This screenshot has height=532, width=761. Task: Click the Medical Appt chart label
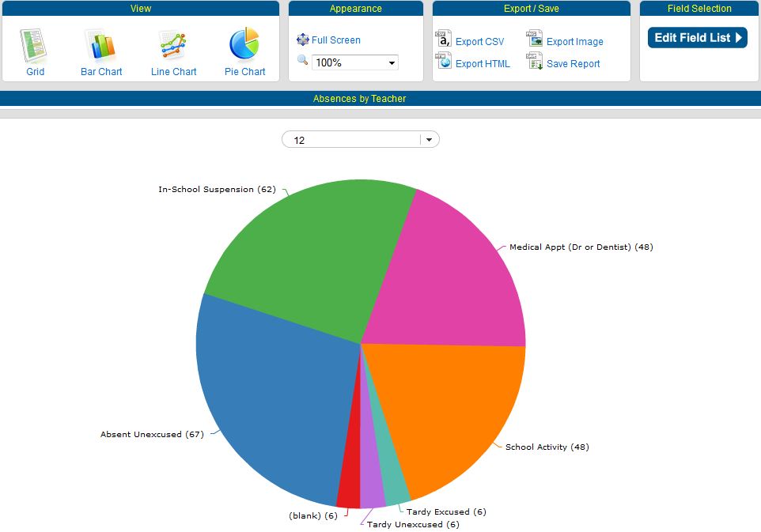pyautogui.click(x=581, y=247)
